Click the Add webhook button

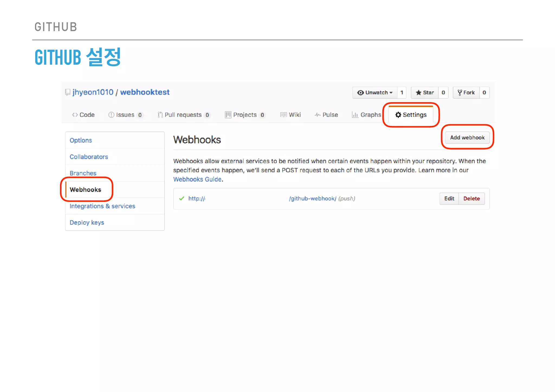(x=467, y=138)
